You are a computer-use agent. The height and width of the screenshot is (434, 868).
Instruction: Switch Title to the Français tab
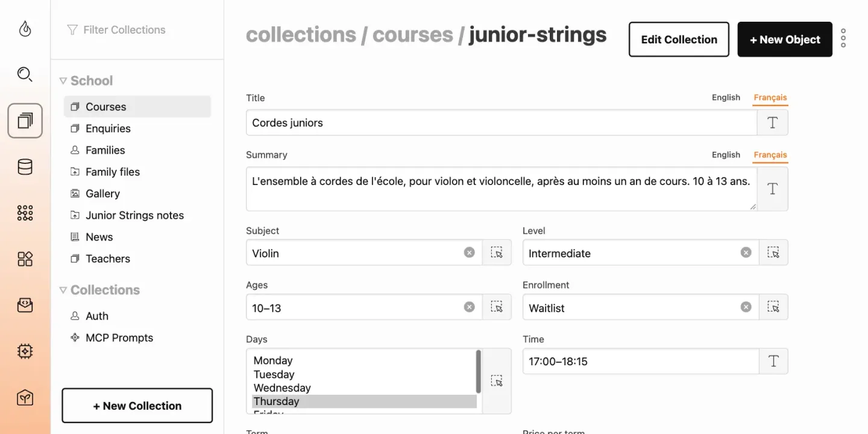point(770,98)
